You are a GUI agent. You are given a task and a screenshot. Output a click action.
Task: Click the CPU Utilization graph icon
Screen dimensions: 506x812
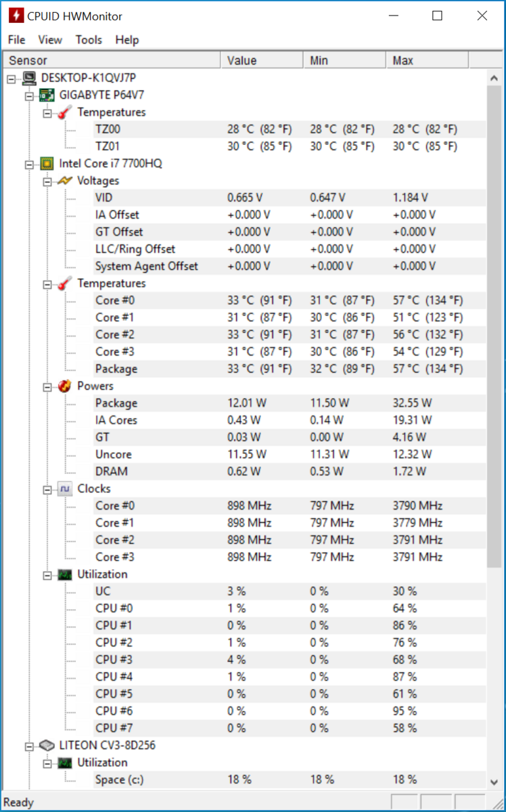[x=66, y=574]
